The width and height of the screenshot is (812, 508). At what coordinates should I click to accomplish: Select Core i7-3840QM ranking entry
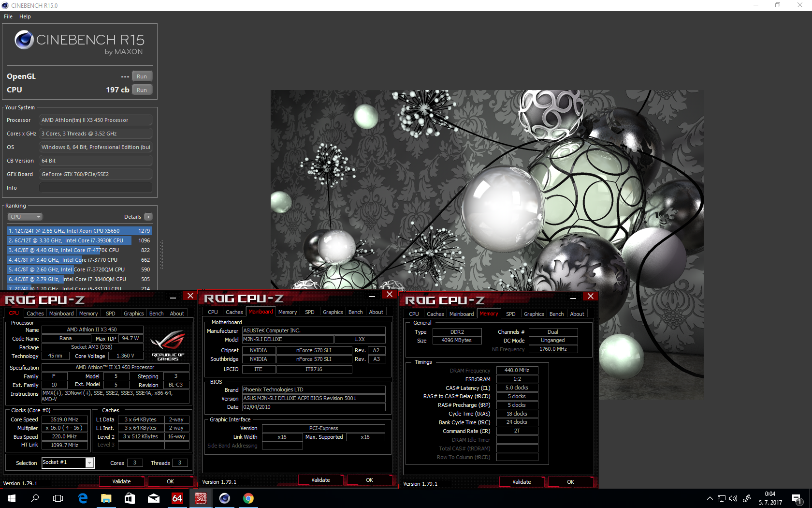(x=79, y=279)
